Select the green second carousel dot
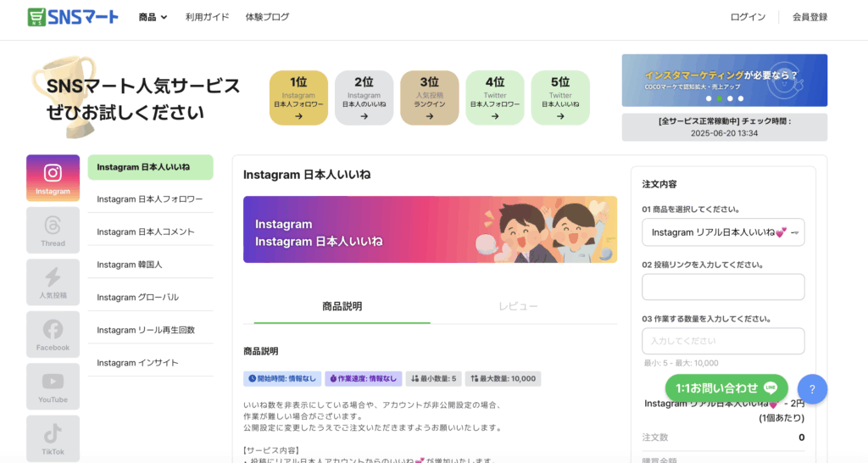The height and width of the screenshot is (463, 868). click(x=719, y=98)
